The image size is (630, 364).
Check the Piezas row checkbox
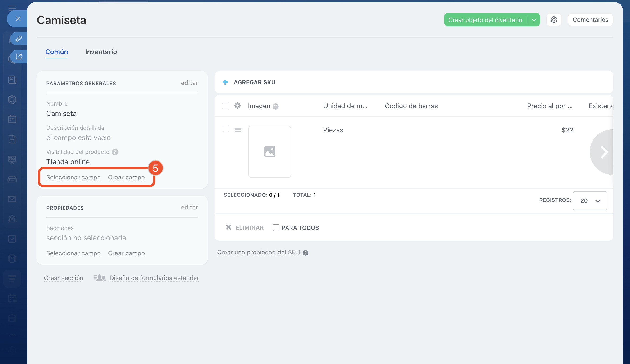click(225, 129)
